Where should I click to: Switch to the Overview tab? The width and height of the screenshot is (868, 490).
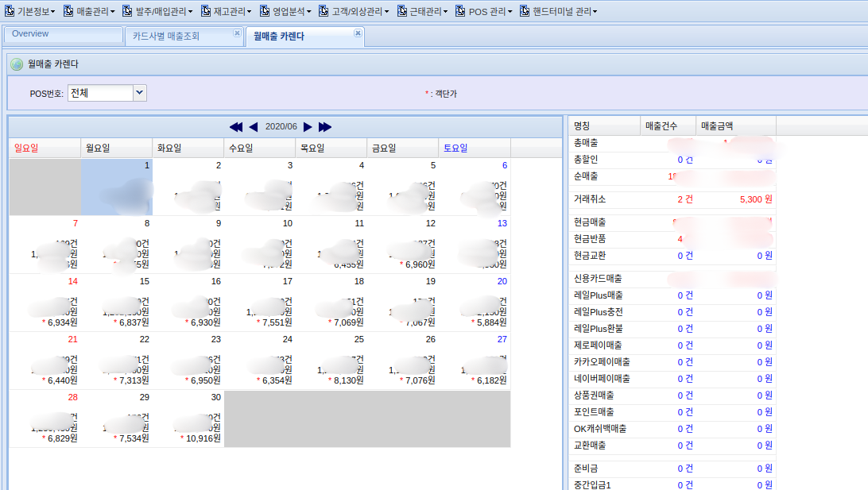[63, 34]
